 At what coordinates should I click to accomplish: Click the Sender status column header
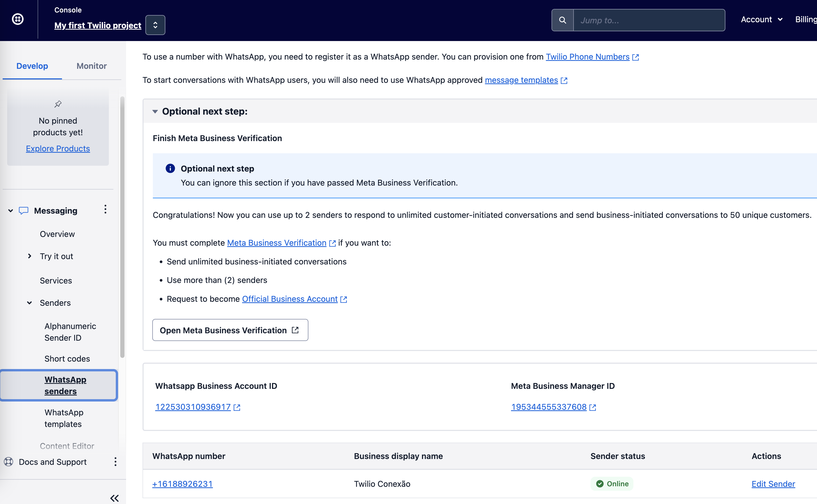(618, 456)
